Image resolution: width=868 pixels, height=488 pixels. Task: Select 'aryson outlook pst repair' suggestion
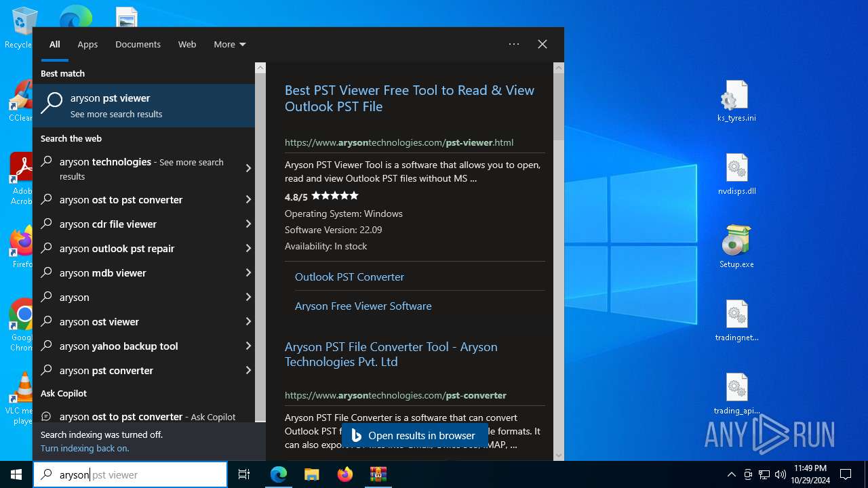(x=136, y=248)
